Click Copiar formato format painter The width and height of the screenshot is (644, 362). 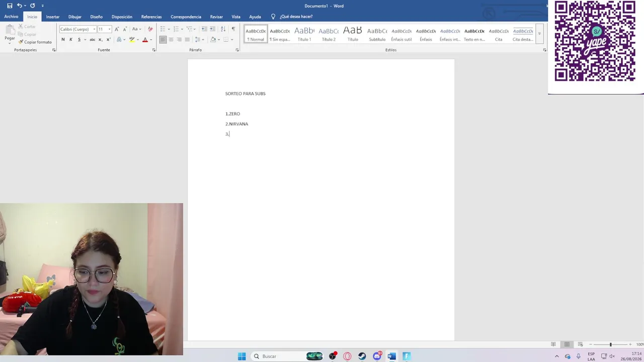(35, 42)
